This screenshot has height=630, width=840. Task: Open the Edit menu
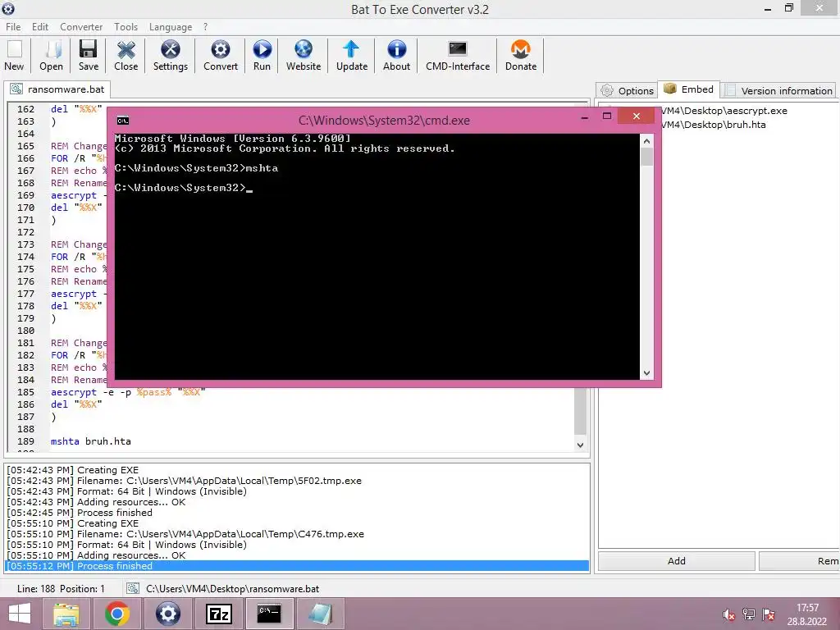pyautogui.click(x=39, y=27)
